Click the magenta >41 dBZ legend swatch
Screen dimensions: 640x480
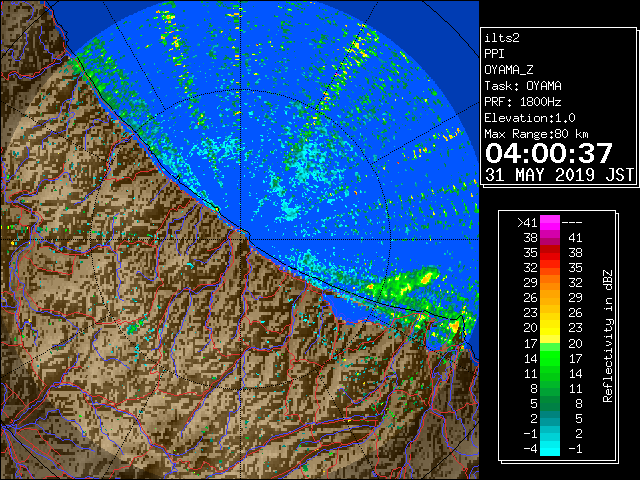tap(550, 223)
